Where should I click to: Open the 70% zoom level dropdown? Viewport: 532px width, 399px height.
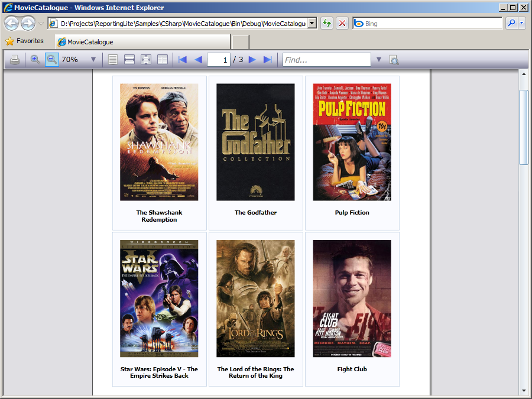93,60
